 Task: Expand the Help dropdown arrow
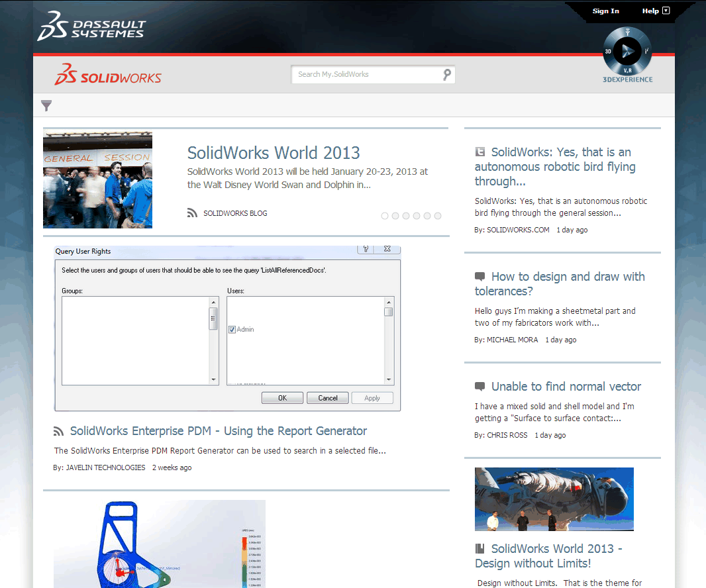coord(666,11)
